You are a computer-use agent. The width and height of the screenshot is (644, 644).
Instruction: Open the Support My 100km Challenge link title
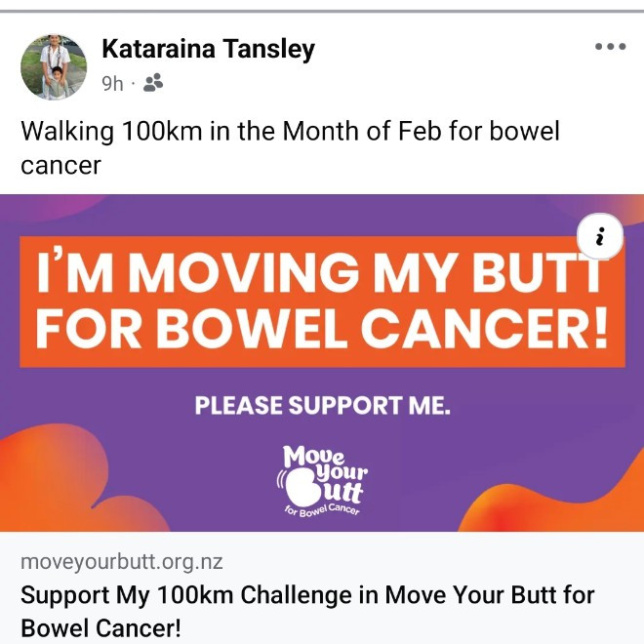pos(307,594)
